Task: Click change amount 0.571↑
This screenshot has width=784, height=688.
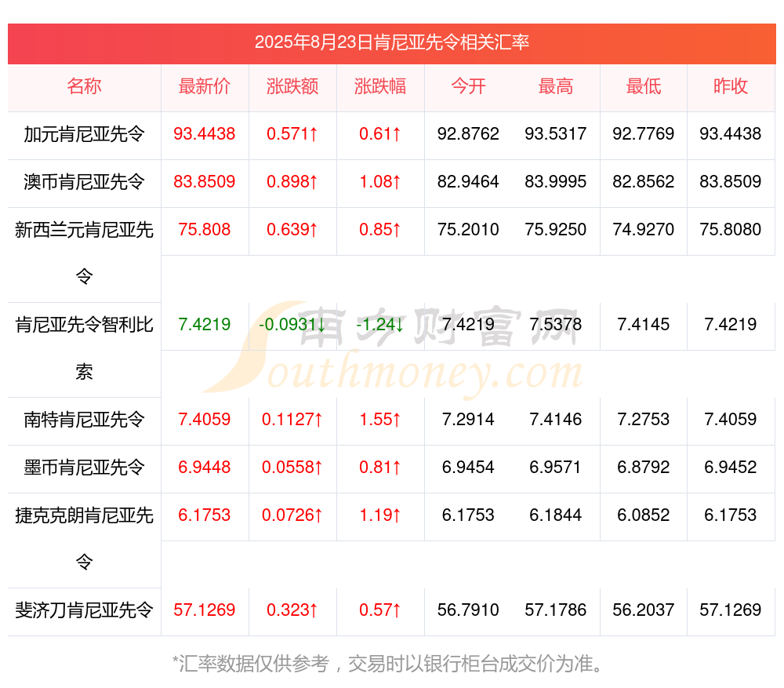Action: (292, 133)
